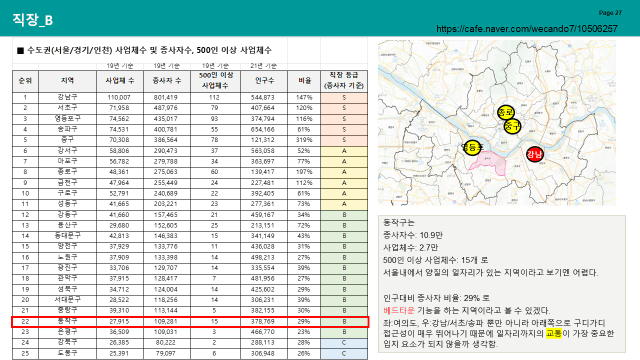
Task: Click the 강서구 region cell
Action: [x=67, y=151]
